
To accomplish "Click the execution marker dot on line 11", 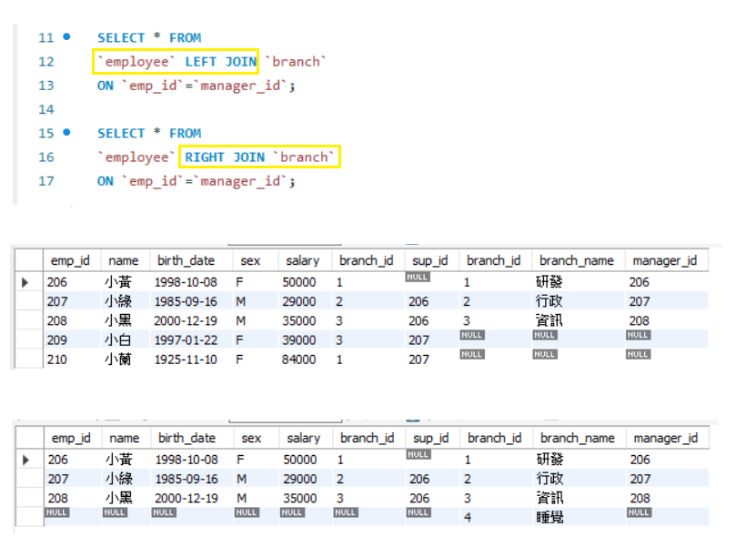I will [x=66, y=36].
